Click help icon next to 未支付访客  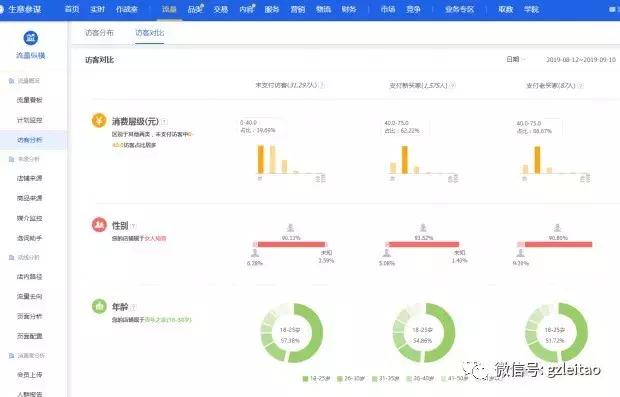pyautogui.click(x=322, y=85)
